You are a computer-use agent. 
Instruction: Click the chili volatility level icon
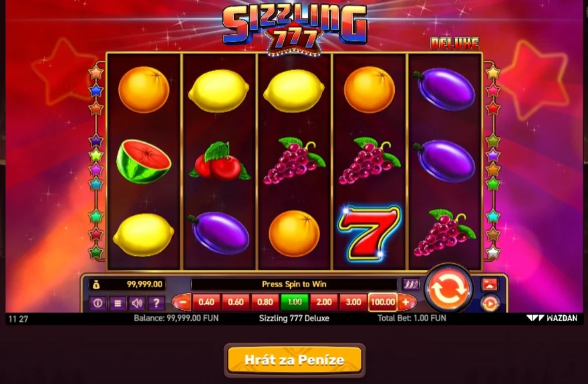click(412, 284)
